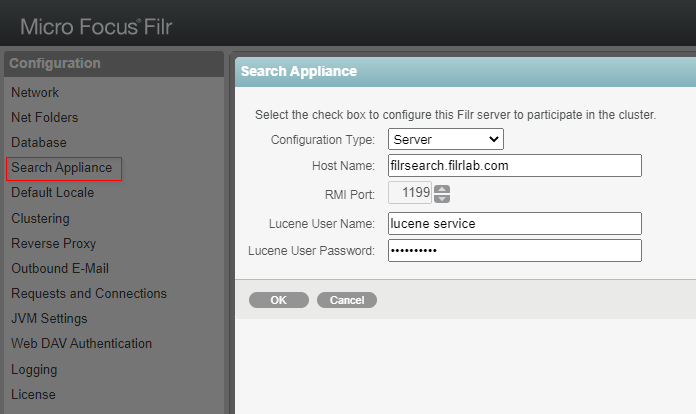Open Net Folders configuration

click(x=44, y=117)
